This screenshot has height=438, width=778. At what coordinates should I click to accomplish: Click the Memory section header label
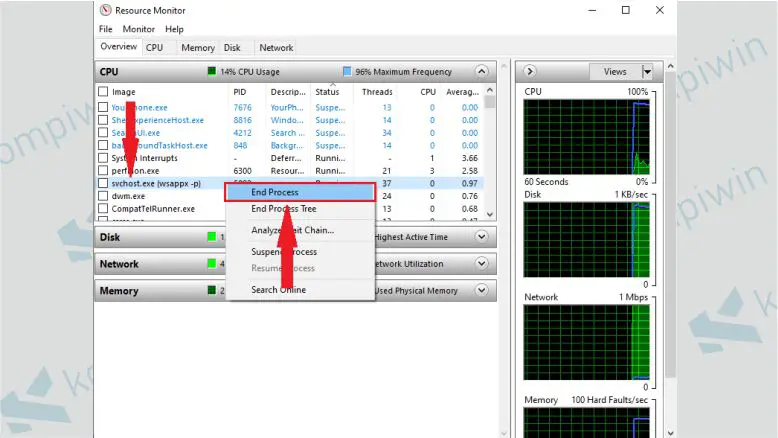(x=119, y=291)
